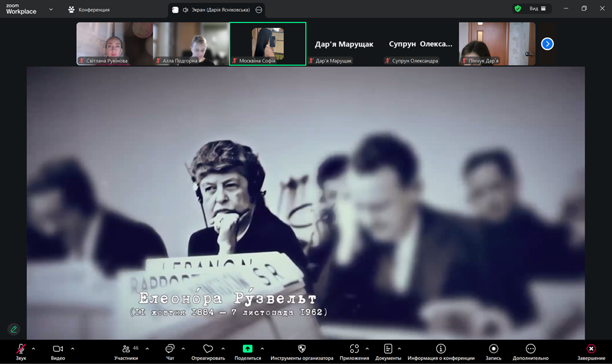Select Москвіна Софія video thumbnail
Image resolution: width=612 pixels, height=364 pixels.
pos(267,43)
